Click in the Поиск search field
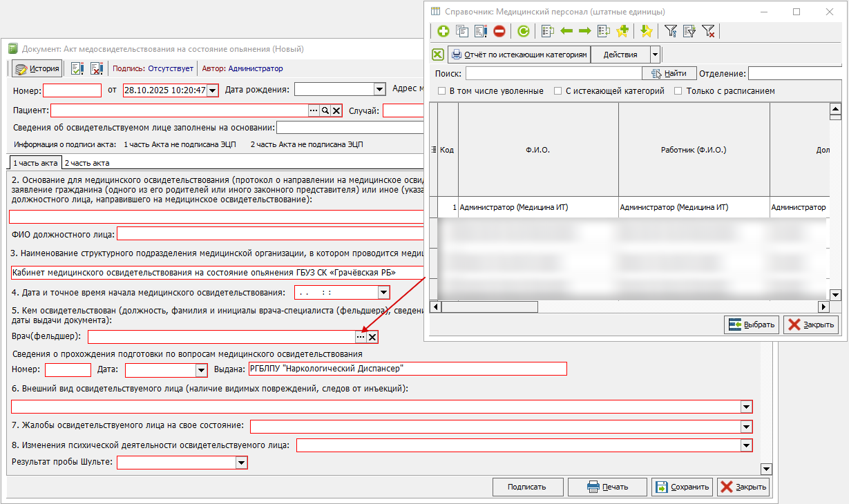Image resolution: width=849 pixels, height=504 pixels. click(553, 73)
